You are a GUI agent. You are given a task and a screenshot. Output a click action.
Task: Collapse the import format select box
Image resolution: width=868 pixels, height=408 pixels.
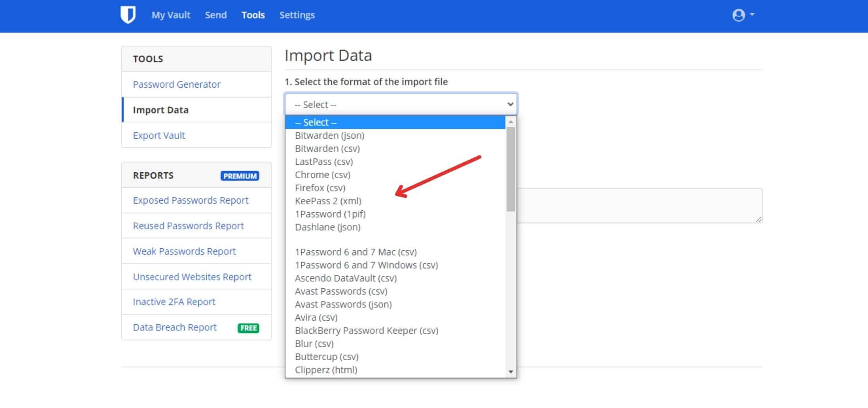click(400, 105)
